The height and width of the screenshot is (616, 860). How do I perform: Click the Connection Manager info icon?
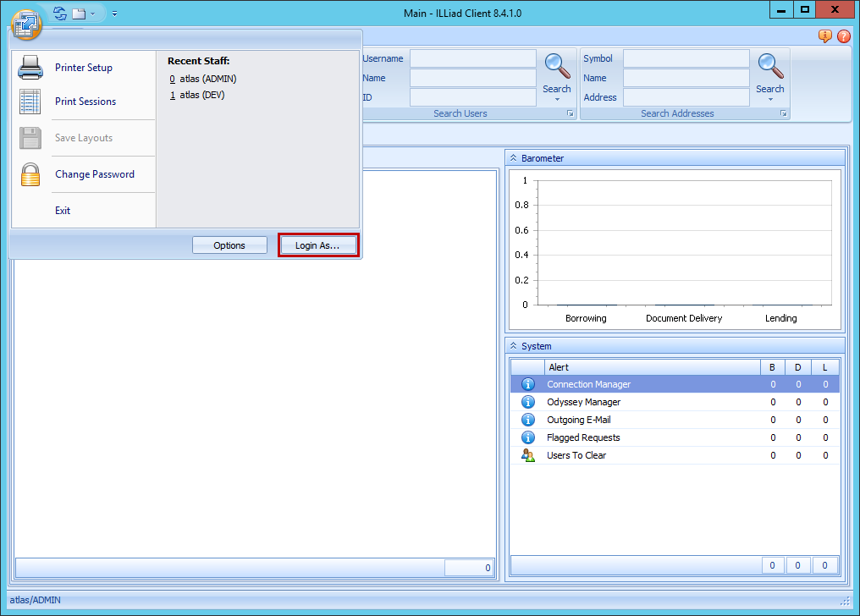tap(527, 383)
